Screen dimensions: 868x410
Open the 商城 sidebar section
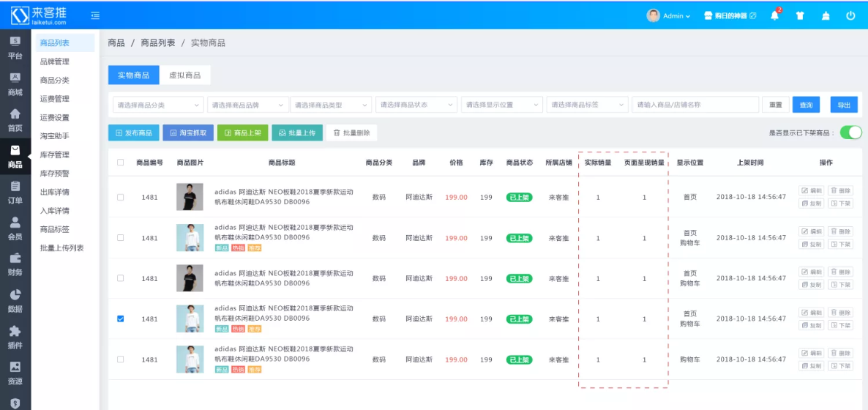tap(15, 84)
